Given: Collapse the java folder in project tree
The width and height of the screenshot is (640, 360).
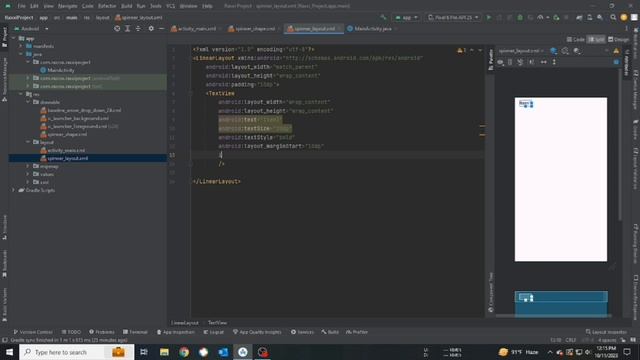Looking at the screenshot, I should [21, 54].
